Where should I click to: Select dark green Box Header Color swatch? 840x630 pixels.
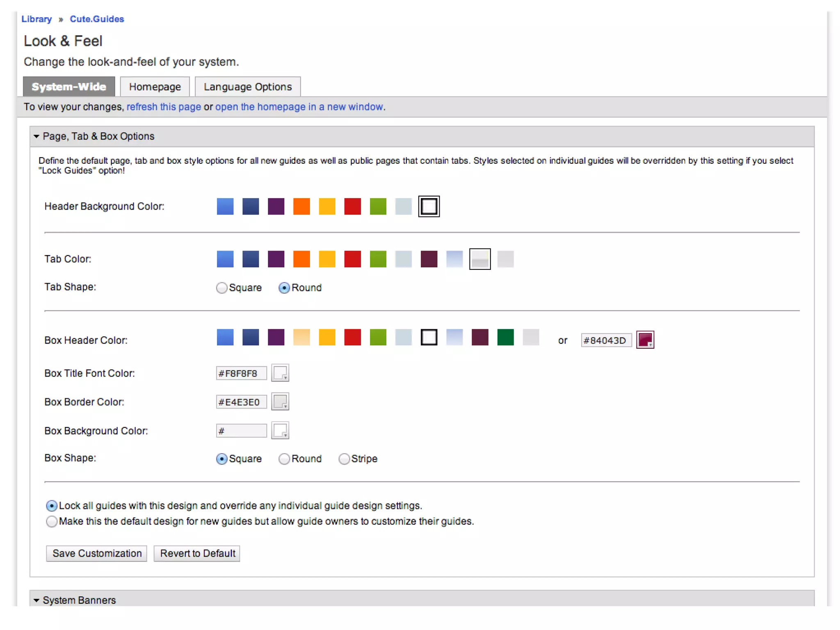[505, 337]
